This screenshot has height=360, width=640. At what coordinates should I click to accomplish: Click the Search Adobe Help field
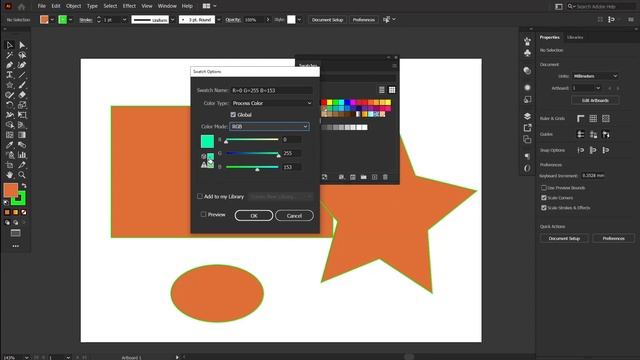(602, 7)
